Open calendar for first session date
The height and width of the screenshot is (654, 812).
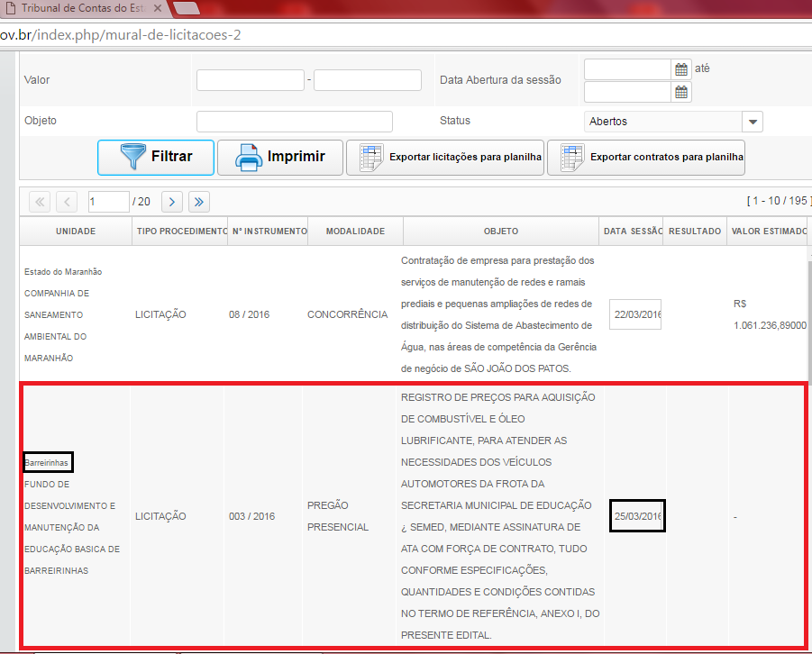pyautogui.click(x=682, y=69)
